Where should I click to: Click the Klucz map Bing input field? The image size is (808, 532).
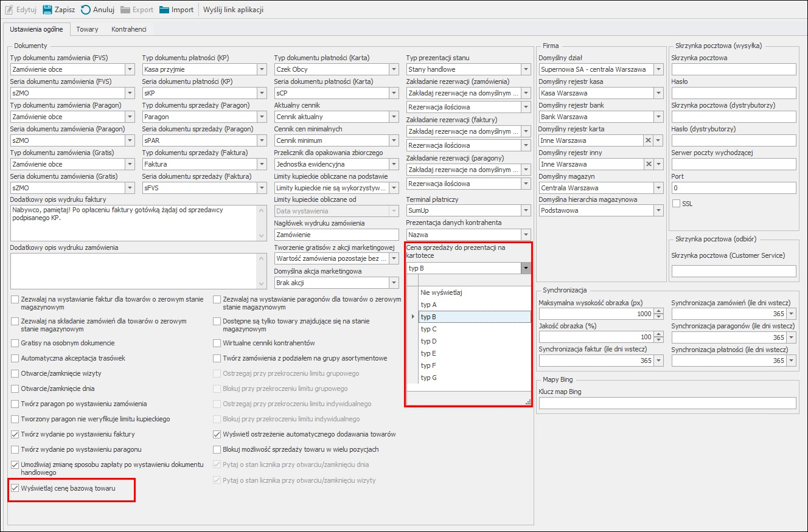point(667,403)
